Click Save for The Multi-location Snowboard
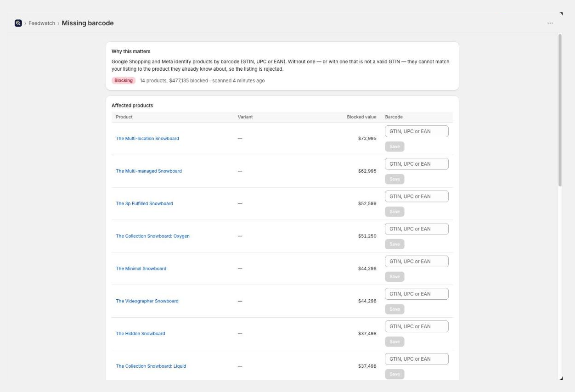The width and height of the screenshot is (575, 392). click(395, 147)
